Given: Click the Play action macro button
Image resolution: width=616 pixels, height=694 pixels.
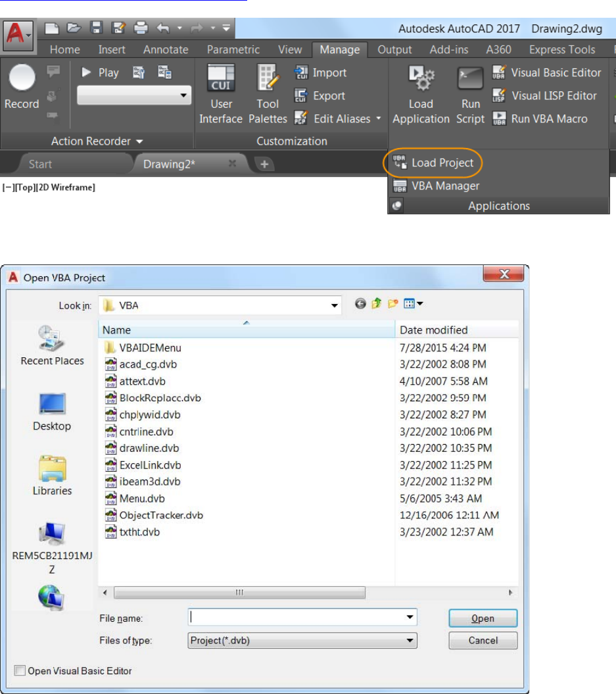Looking at the screenshot, I should point(101,72).
